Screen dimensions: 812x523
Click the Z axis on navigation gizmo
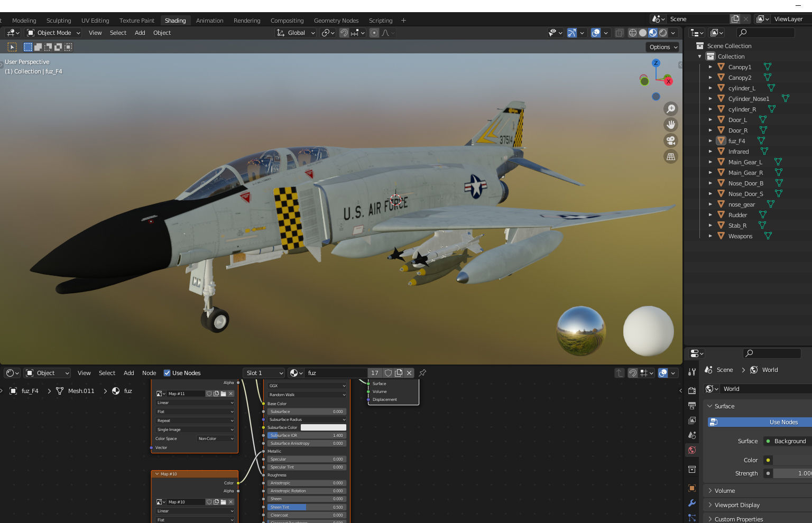pos(656,63)
